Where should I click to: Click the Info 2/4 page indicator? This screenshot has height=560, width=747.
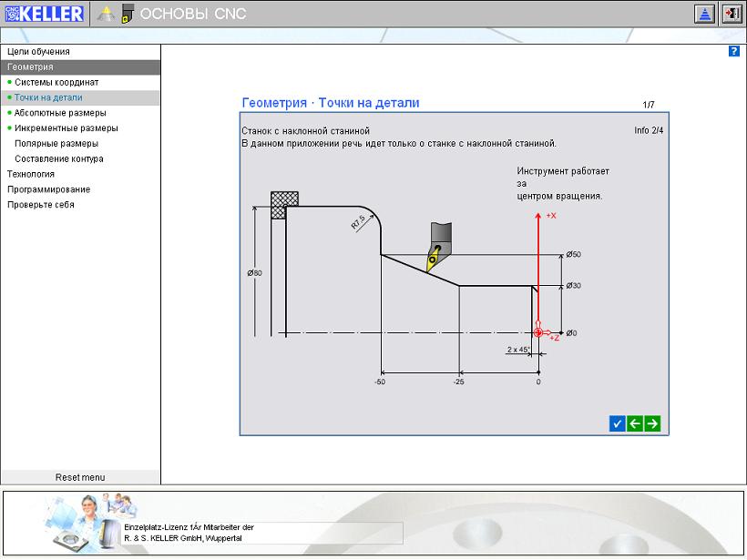649,130
